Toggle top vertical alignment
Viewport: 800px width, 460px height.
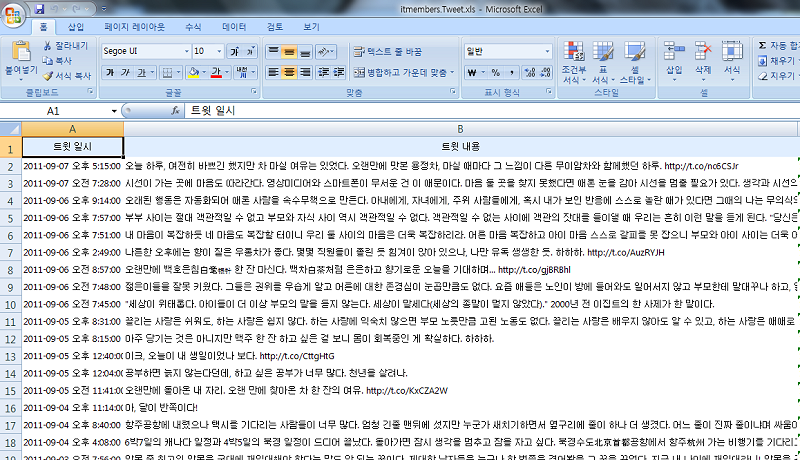(x=273, y=51)
